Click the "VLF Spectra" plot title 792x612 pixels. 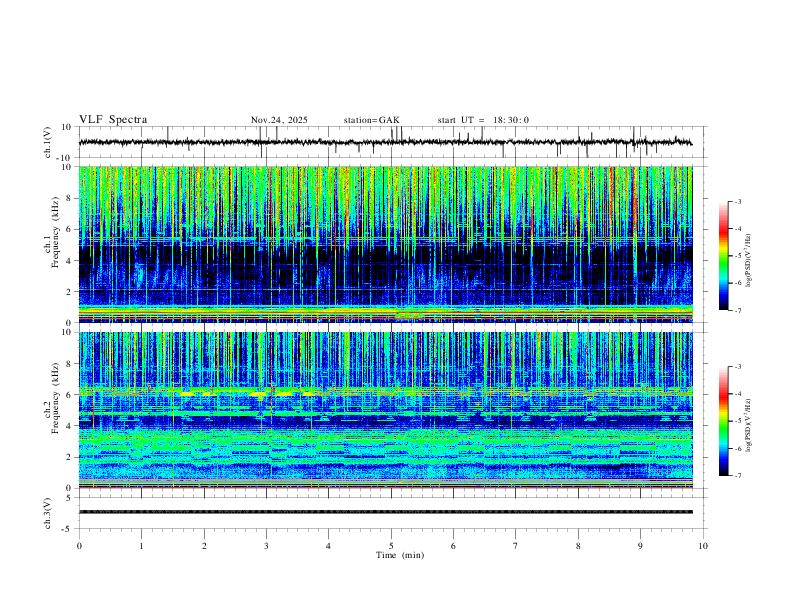pyautogui.click(x=113, y=120)
